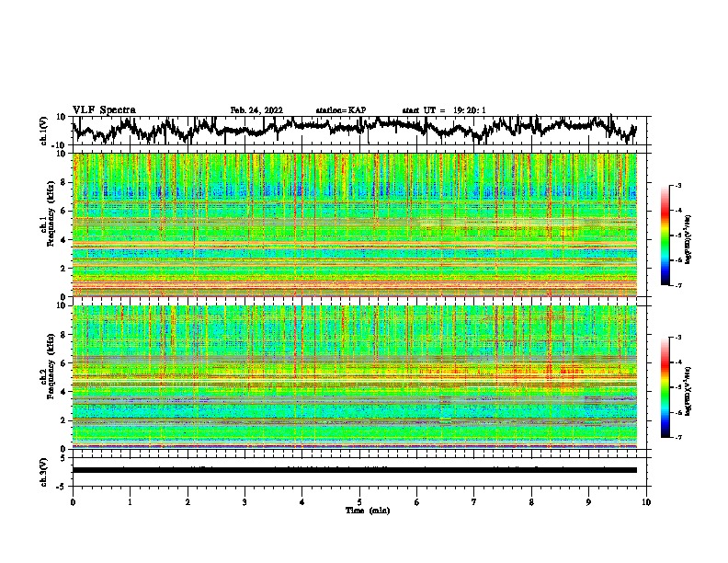
Task: Click tick label '9' on Time axis
Action: [588, 502]
